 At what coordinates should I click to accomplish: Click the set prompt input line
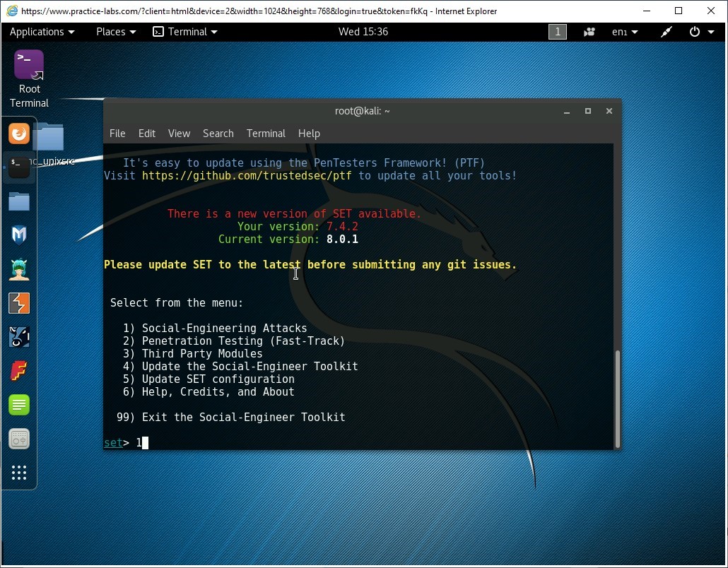coord(358,443)
